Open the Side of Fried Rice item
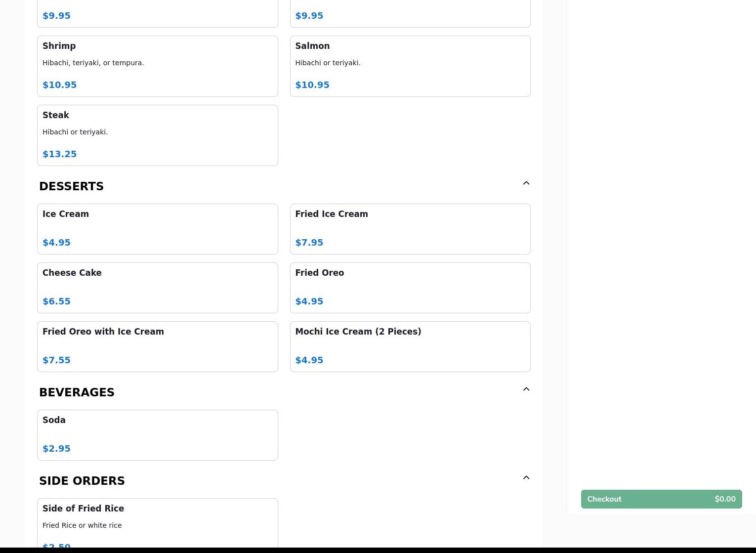 click(x=158, y=523)
